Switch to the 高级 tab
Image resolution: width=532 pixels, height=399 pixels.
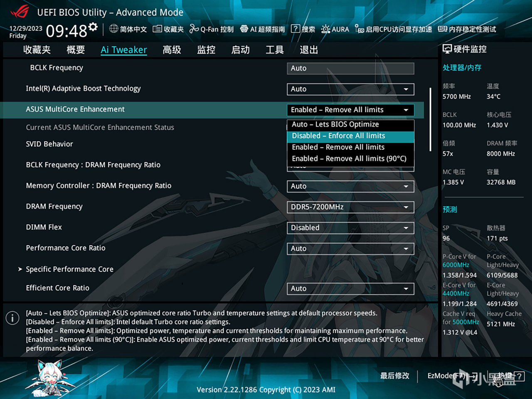tap(172, 49)
